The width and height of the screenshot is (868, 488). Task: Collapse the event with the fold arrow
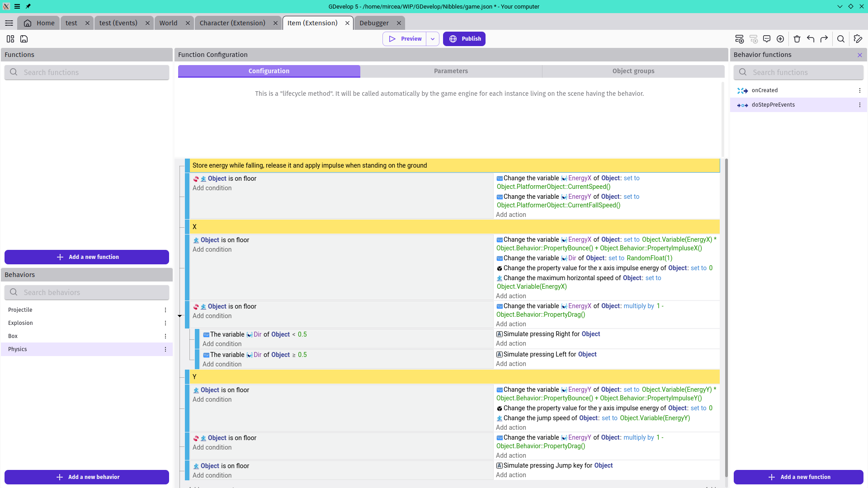point(180,316)
